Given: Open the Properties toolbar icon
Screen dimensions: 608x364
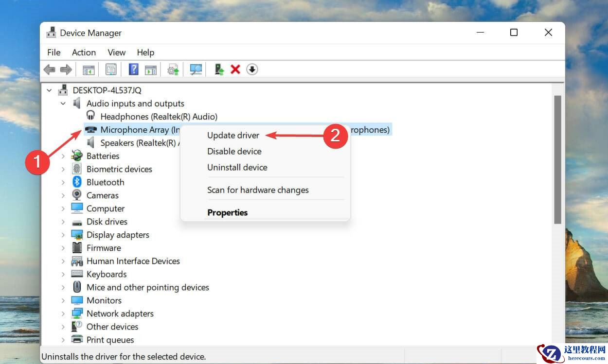Looking at the screenshot, I should tap(111, 70).
